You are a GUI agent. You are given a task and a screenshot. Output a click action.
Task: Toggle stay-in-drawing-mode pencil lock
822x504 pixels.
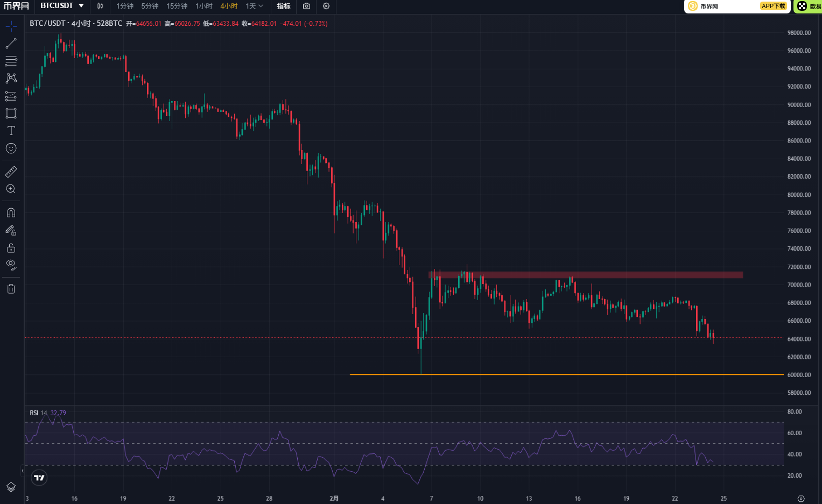coord(11,230)
